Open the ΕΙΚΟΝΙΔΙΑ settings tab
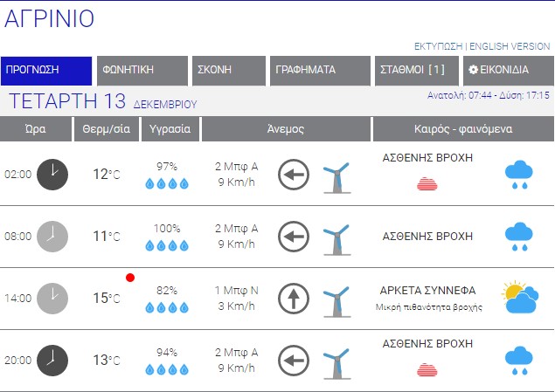Screen dimensions: 555x392 pyautogui.click(x=504, y=70)
